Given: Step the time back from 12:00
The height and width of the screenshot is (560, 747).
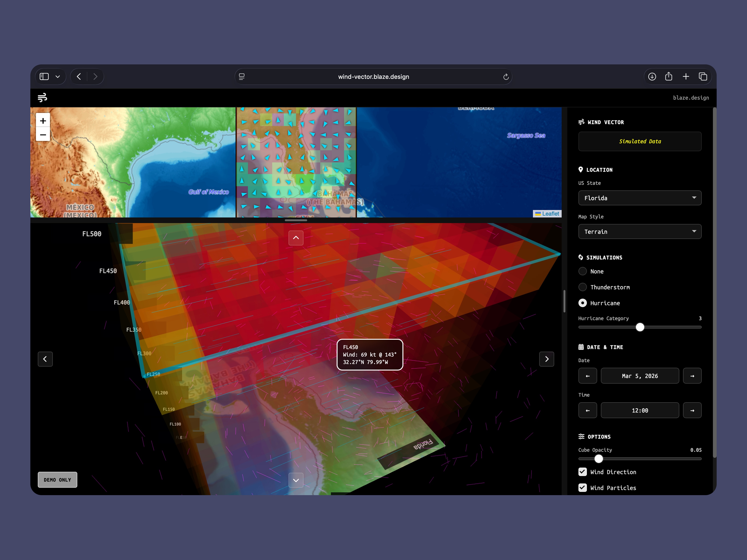Looking at the screenshot, I should 588,410.
